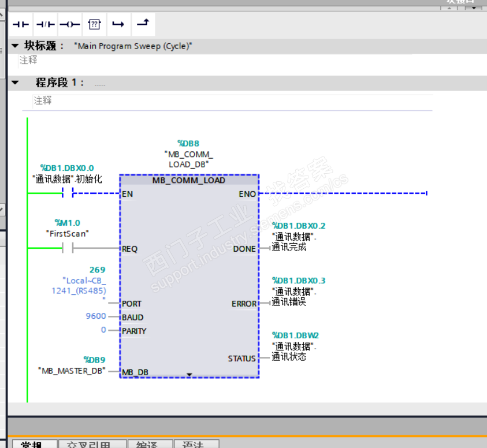The width and height of the screenshot is (487, 448).
Task: Select the PARITY value 0
Action: (103, 330)
